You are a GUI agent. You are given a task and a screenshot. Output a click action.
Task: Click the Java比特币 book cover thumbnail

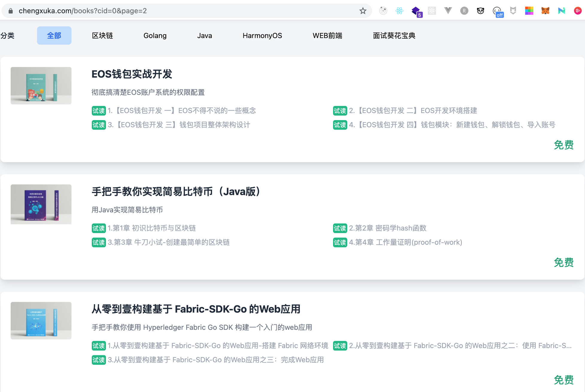tap(41, 204)
